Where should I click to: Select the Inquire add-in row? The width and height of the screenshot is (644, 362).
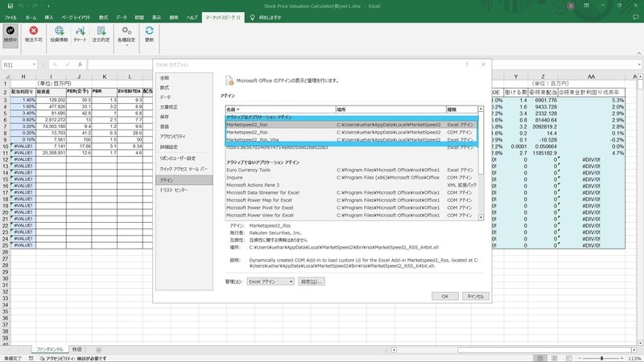click(352, 178)
